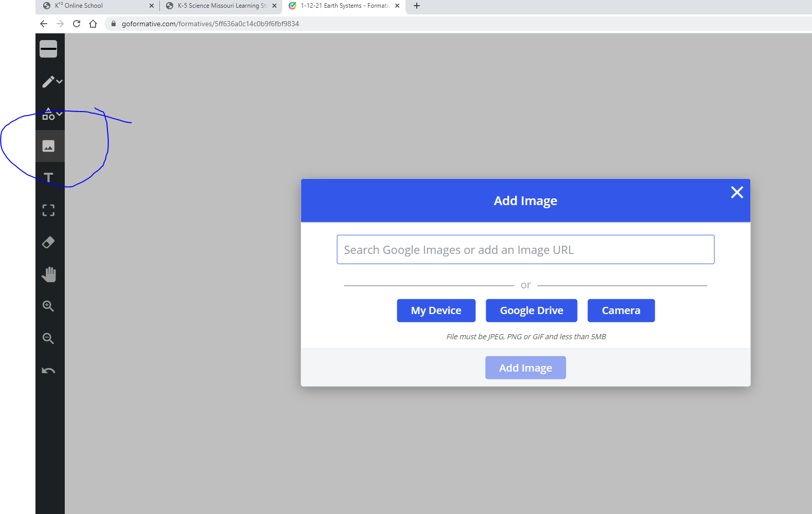Expand the shapes tool options chevron
This screenshot has height=514, width=812.
(60, 114)
